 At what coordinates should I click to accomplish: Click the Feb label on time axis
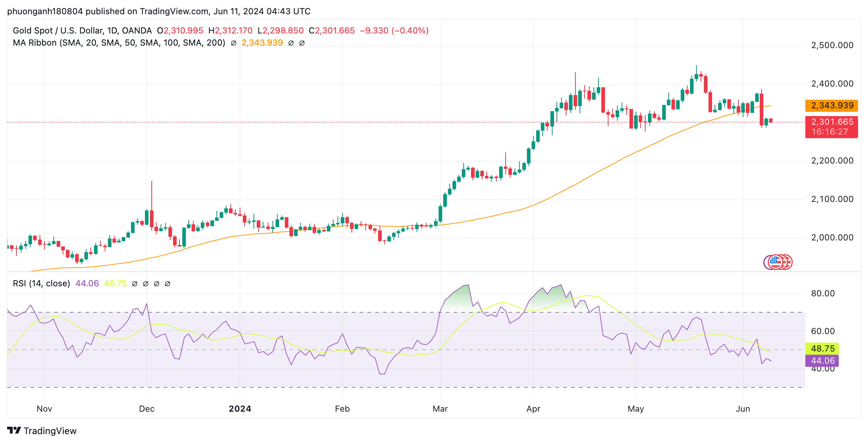342,409
